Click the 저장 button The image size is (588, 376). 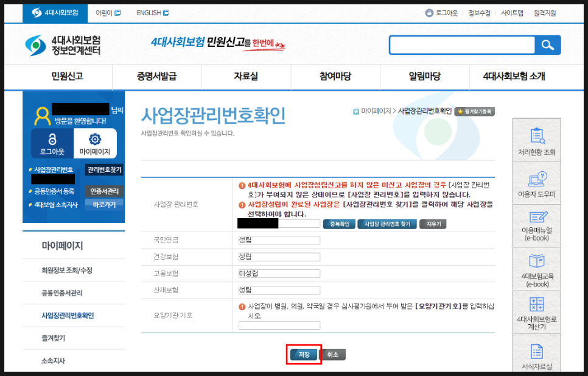[x=304, y=355]
